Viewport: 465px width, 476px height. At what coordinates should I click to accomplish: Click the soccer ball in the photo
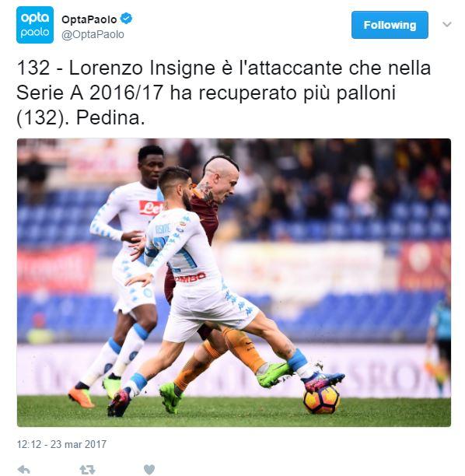[322, 399]
